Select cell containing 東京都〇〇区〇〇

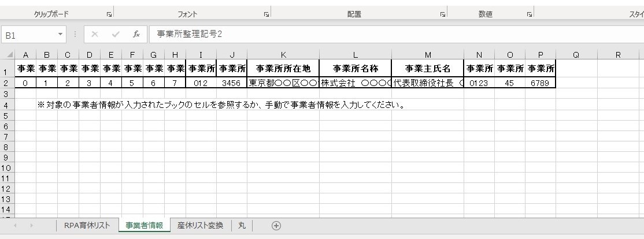click(x=283, y=83)
